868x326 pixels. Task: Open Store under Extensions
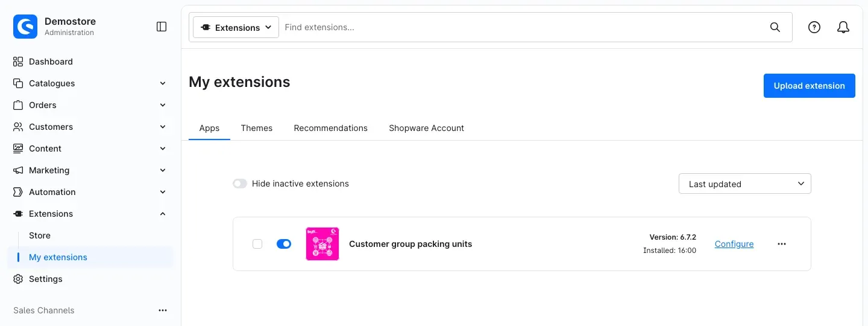tap(40, 235)
